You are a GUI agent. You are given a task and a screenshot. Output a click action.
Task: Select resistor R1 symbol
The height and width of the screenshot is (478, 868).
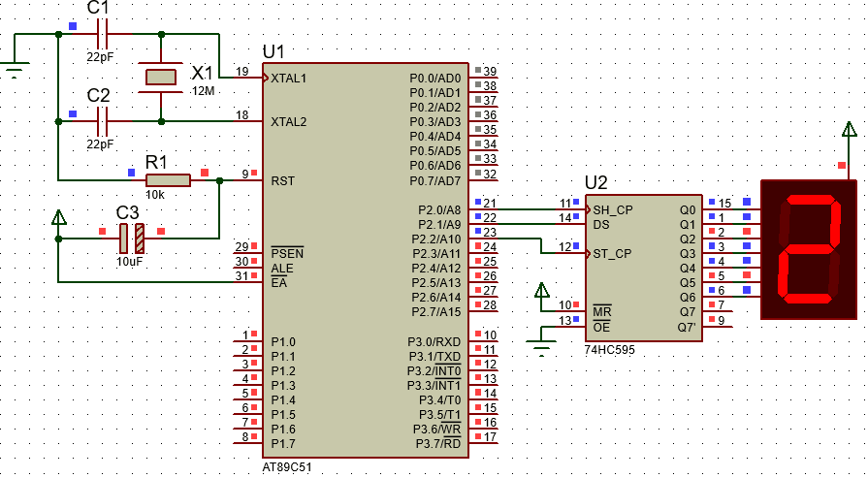(169, 180)
